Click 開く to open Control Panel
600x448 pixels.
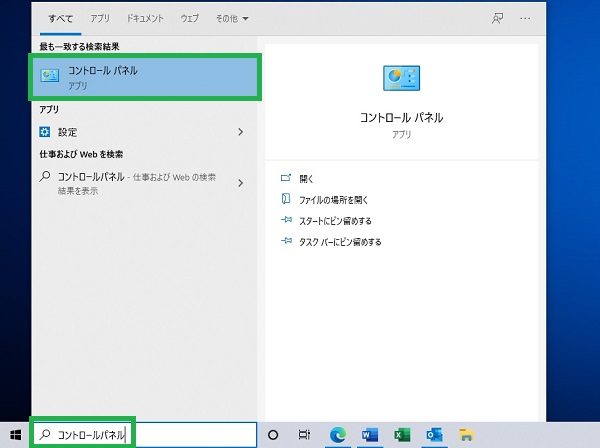(x=306, y=179)
